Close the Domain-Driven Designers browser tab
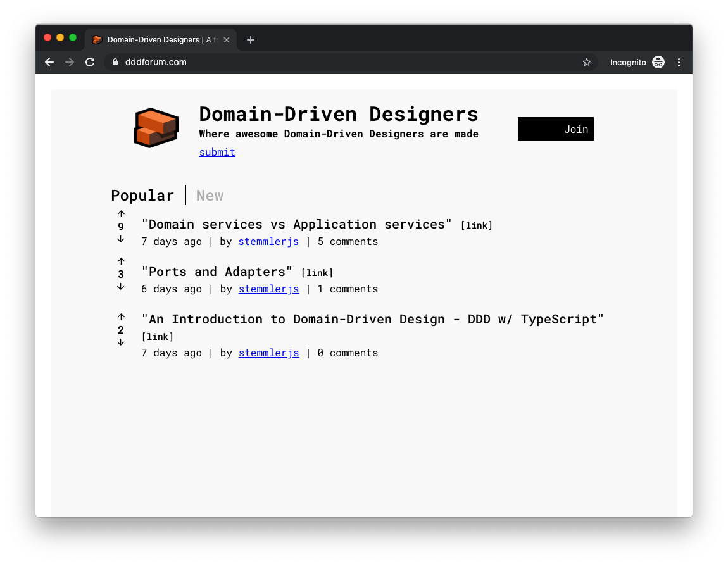Viewport: 728px width, 564px height. point(227,40)
